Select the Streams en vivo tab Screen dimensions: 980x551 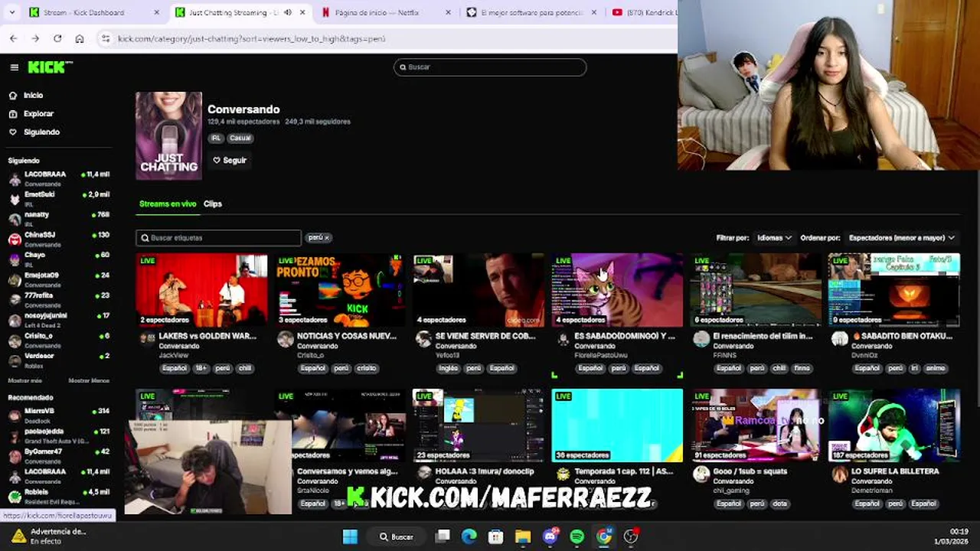168,204
